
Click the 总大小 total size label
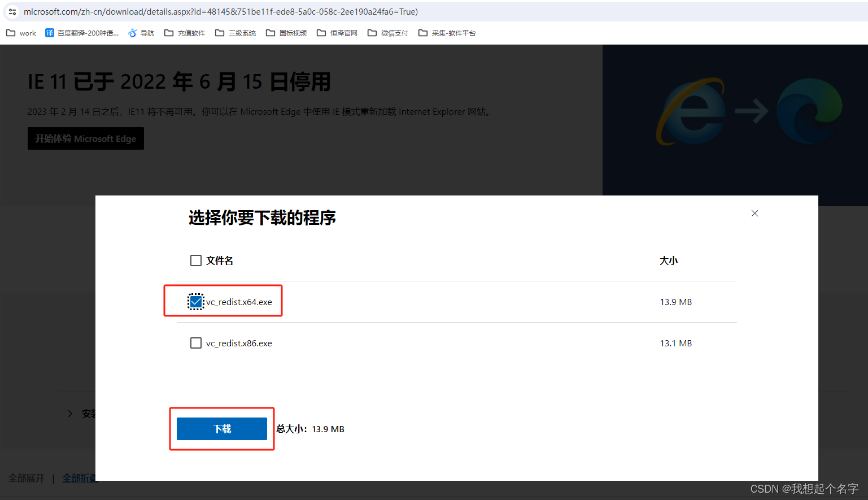pos(310,429)
